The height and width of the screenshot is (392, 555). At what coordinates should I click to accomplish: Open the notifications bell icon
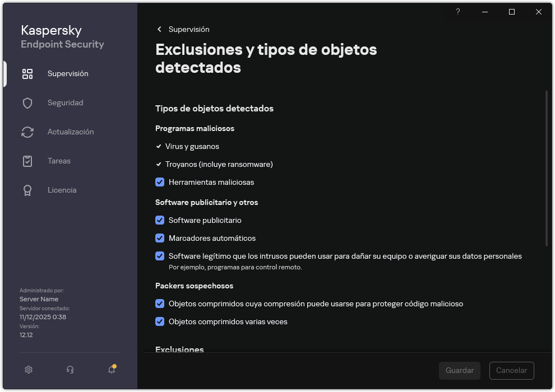pyautogui.click(x=111, y=370)
